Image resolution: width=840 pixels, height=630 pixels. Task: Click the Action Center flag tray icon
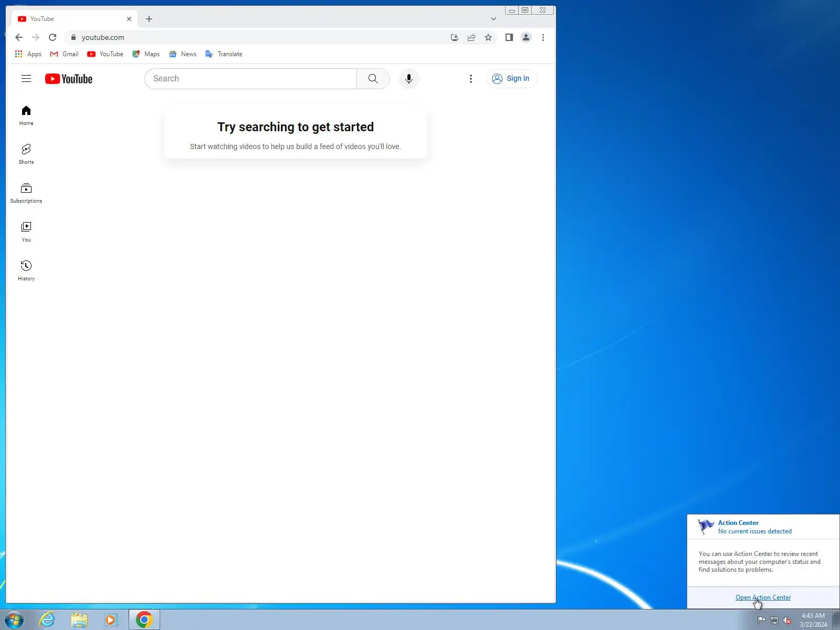tap(761, 620)
